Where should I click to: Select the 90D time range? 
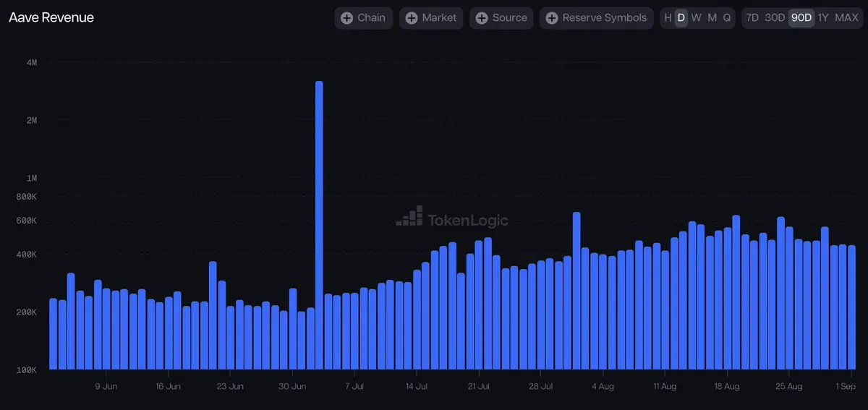click(801, 18)
